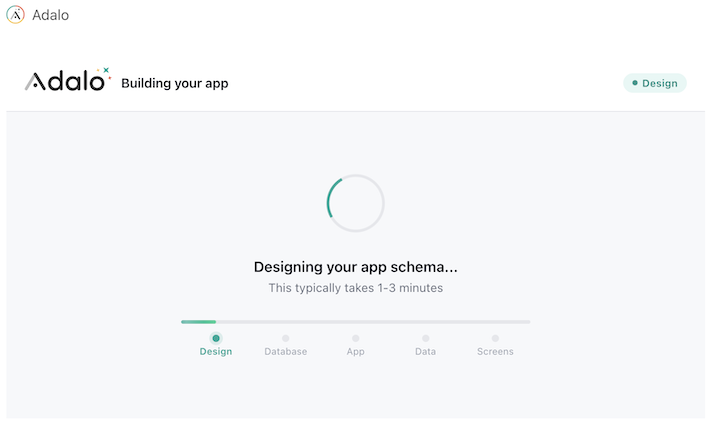Select the Data step label
Screen dimensions: 706x422
(426, 352)
